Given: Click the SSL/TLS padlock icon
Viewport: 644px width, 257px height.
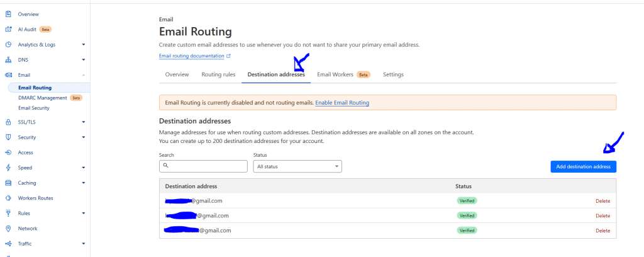Looking at the screenshot, I should 8,122.
